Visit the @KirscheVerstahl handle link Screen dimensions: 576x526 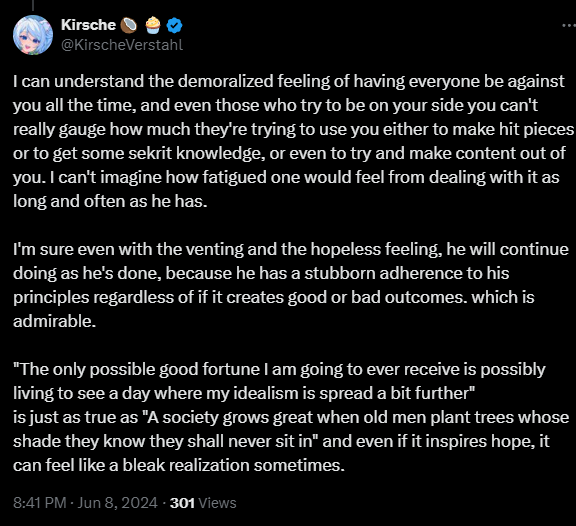[122, 45]
